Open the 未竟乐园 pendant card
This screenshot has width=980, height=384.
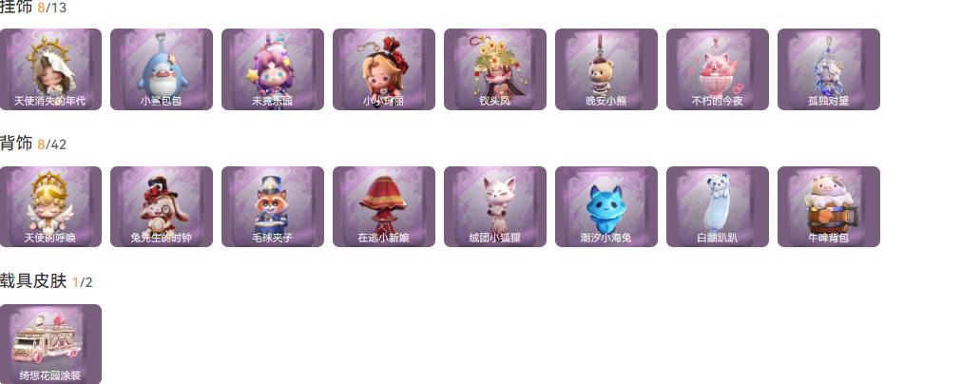(x=273, y=69)
